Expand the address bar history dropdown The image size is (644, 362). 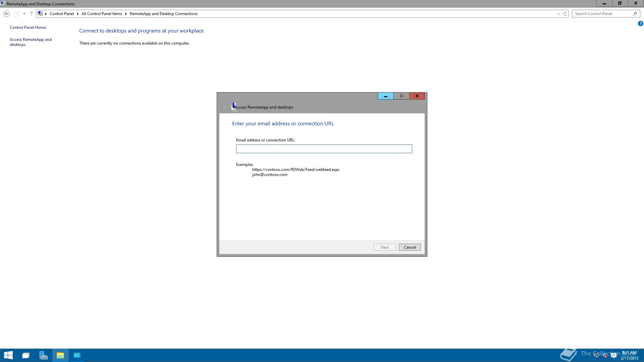tap(558, 14)
